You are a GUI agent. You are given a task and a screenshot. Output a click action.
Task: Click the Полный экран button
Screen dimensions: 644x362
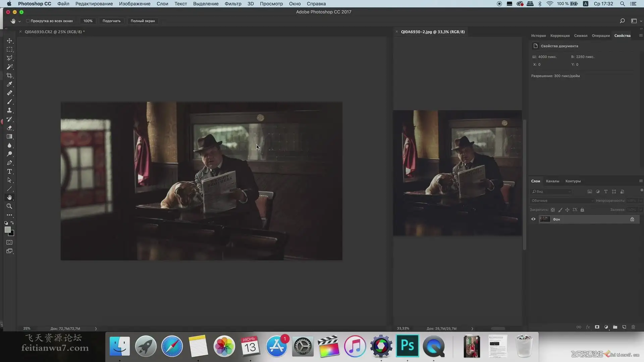click(x=143, y=21)
